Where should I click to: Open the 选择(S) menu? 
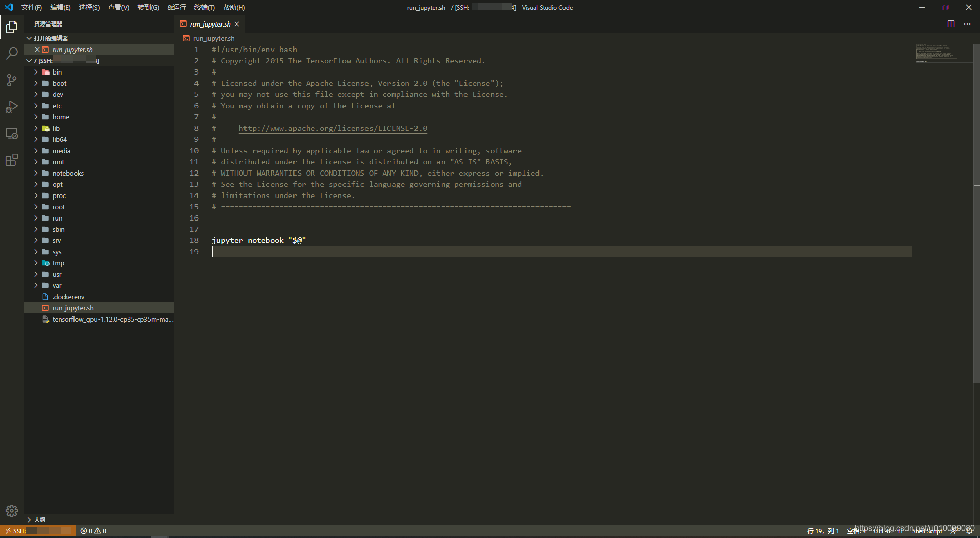pyautogui.click(x=89, y=7)
